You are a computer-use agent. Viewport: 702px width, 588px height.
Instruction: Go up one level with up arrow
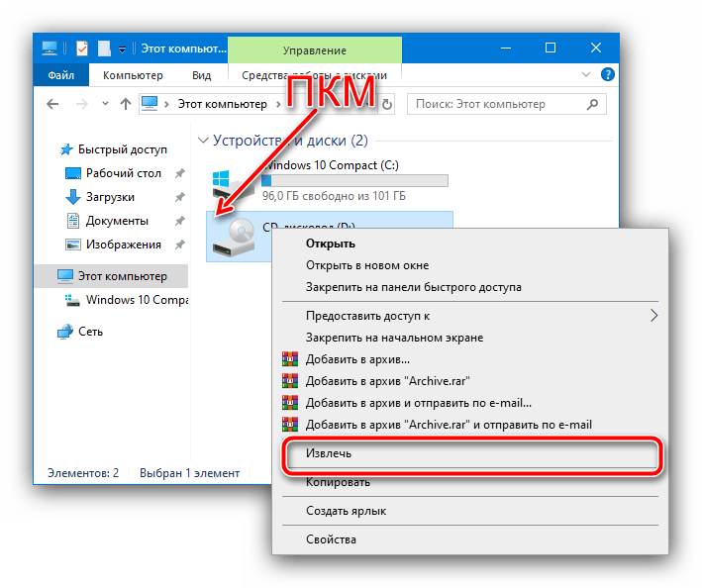point(126,104)
